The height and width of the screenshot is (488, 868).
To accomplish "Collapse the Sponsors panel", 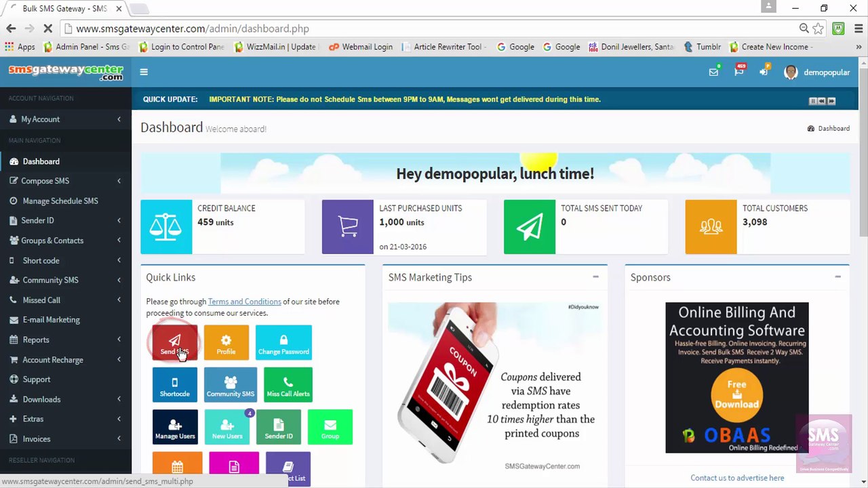I will pyautogui.click(x=837, y=277).
